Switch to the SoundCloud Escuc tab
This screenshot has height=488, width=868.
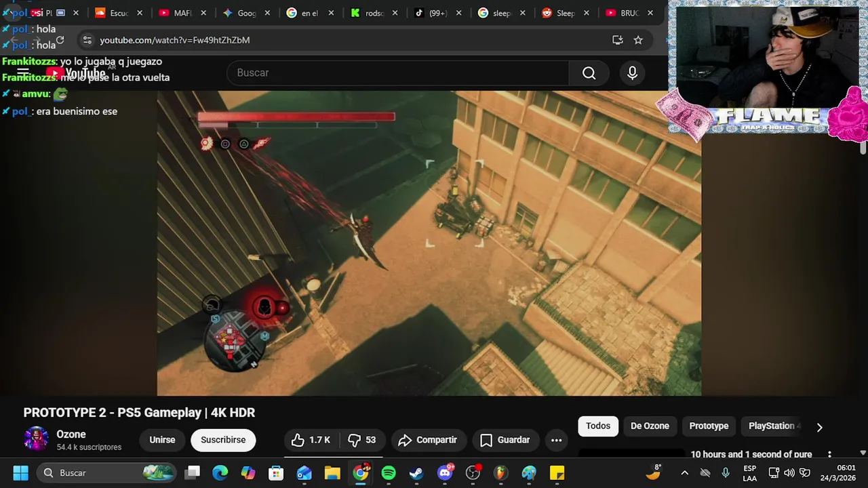click(119, 13)
